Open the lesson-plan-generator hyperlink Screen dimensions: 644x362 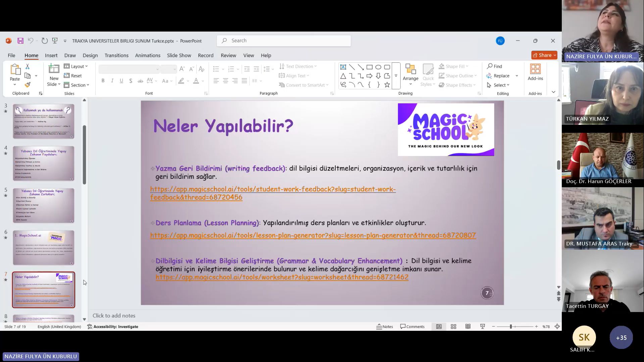pyautogui.click(x=313, y=236)
